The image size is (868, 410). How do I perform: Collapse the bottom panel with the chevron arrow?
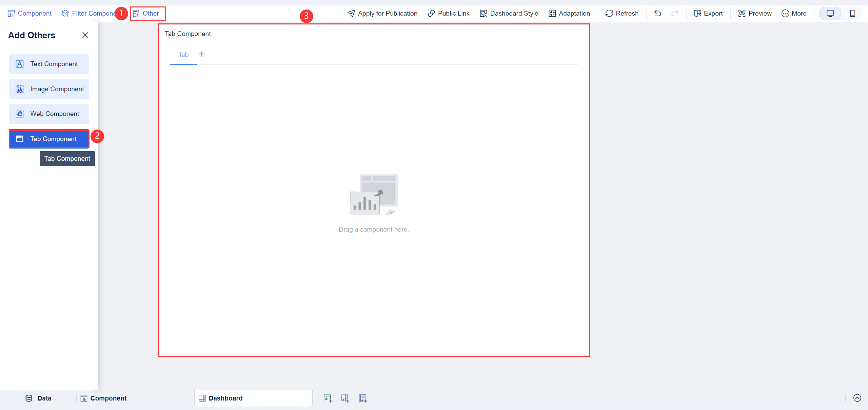857,398
